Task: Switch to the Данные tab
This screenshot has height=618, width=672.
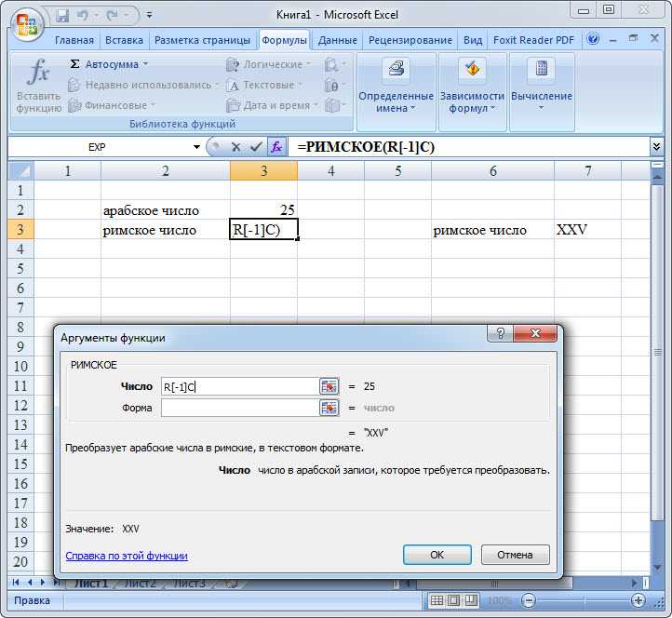Action: (x=337, y=40)
